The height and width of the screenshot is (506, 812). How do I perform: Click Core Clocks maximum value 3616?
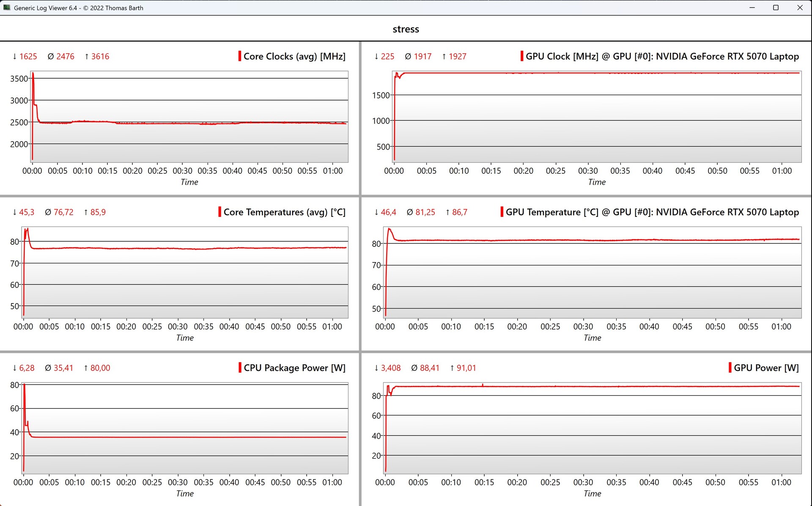click(x=100, y=56)
